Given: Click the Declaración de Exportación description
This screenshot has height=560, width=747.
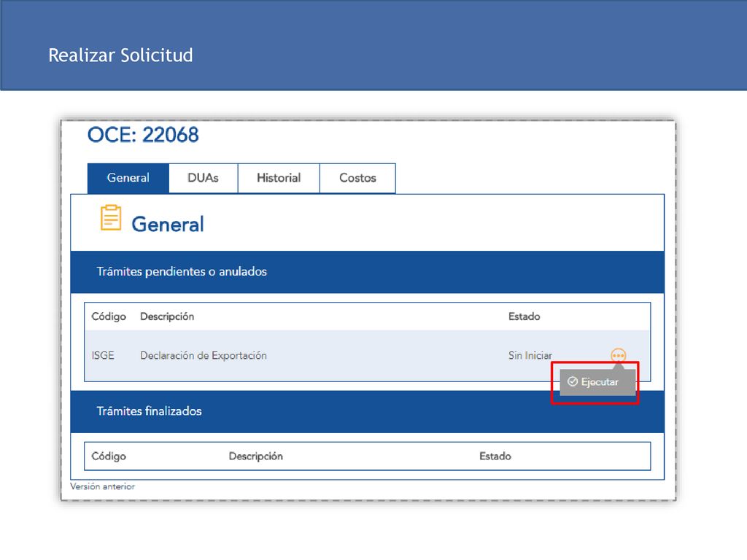Looking at the screenshot, I should pyautogui.click(x=204, y=355).
